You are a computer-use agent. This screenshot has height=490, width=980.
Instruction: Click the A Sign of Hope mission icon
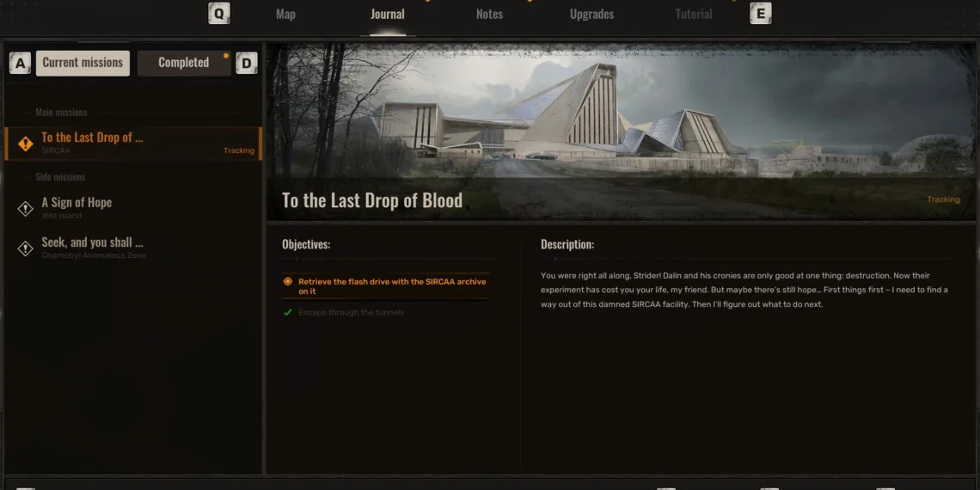pos(26,209)
